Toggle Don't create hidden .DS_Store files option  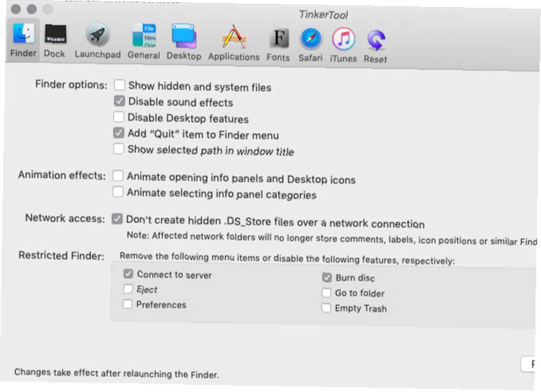pyautogui.click(x=117, y=218)
